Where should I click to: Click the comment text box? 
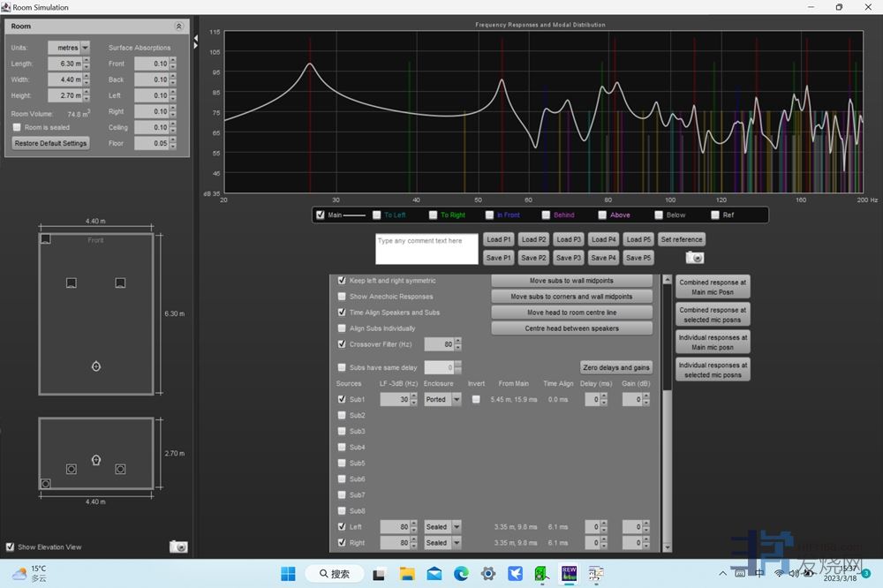pyautogui.click(x=426, y=249)
